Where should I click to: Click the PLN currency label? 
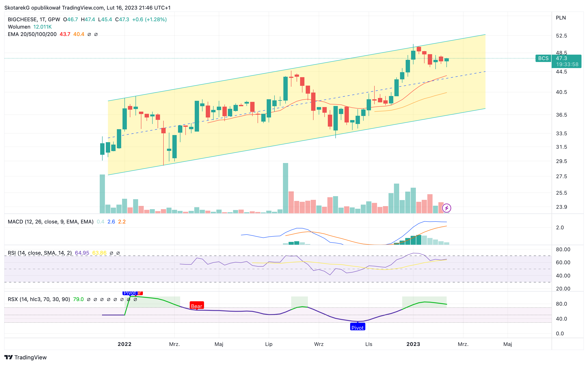[561, 18]
